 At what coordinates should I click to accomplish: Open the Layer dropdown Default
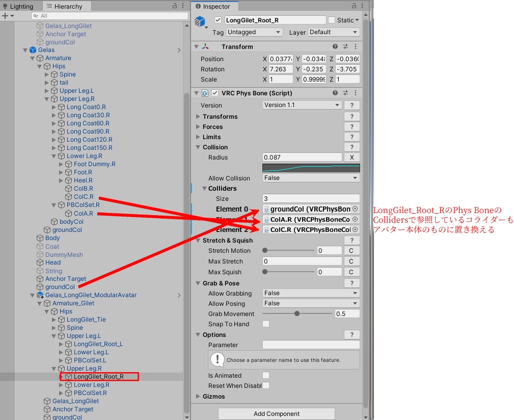(334, 32)
